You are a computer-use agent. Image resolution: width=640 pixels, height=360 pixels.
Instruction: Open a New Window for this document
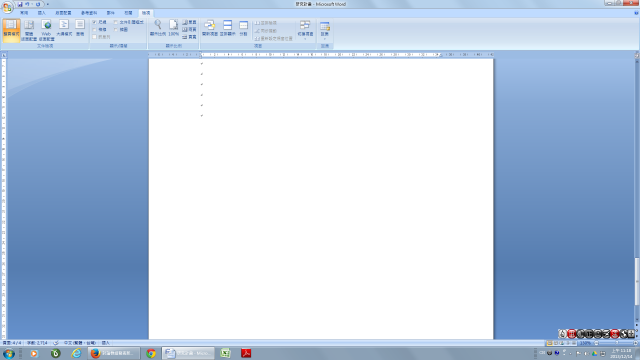pyautogui.click(x=210, y=29)
